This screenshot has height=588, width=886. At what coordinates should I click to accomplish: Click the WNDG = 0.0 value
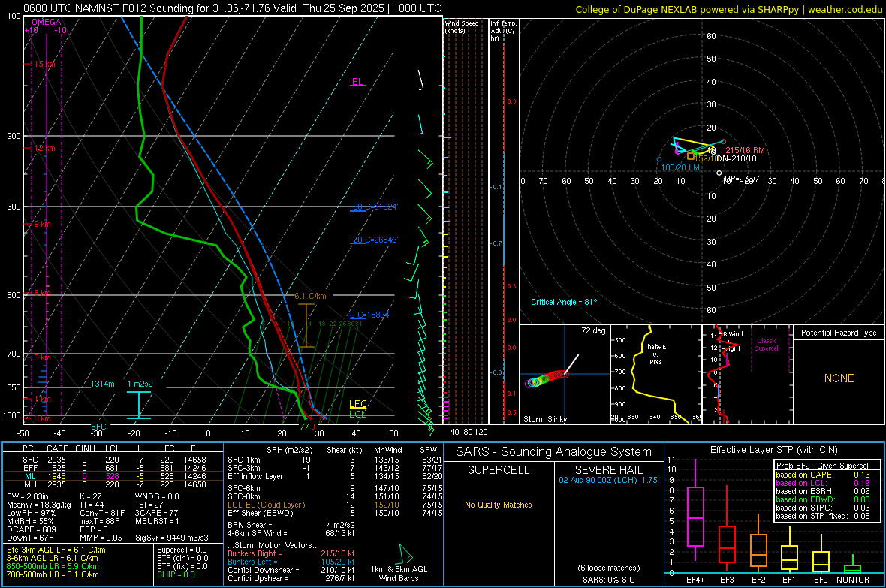[x=157, y=497]
